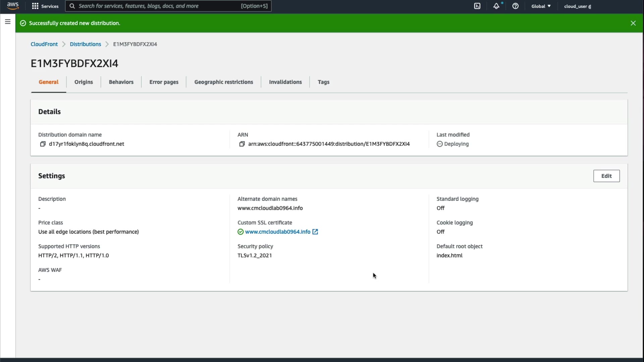Open the notifications bell

(x=496, y=6)
